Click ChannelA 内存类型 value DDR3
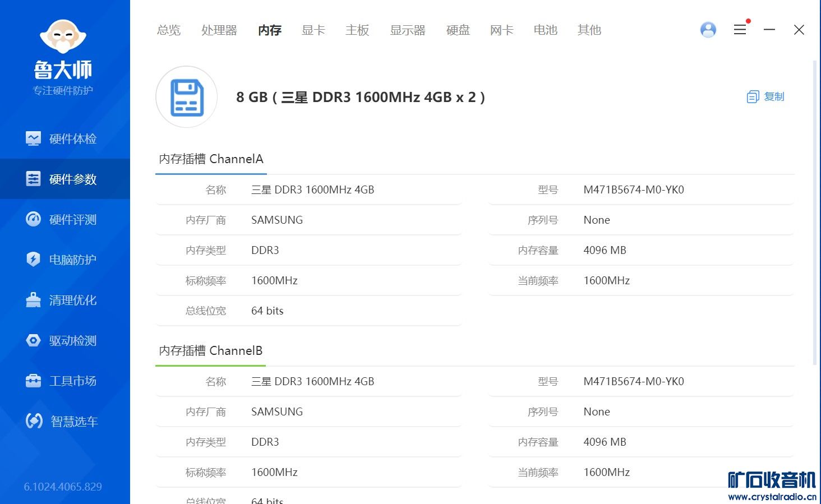 [265, 250]
